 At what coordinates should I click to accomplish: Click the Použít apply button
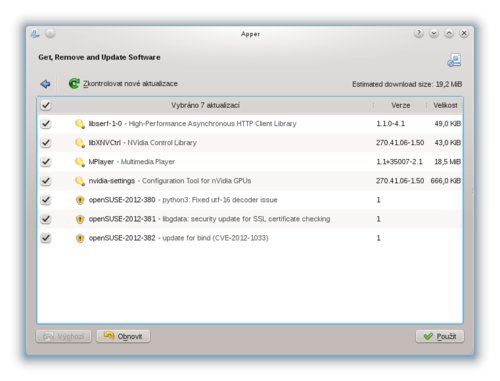[x=440, y=336]
